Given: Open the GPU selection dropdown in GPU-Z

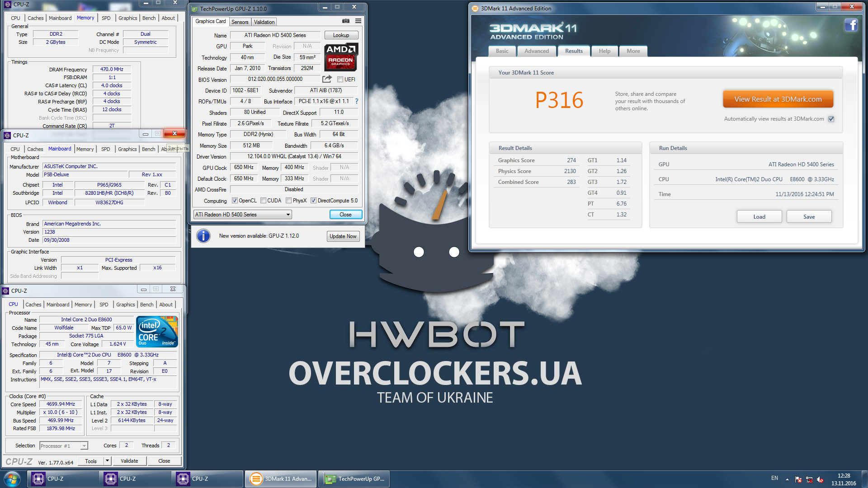Looking at the screenshot, I should 243,215.
